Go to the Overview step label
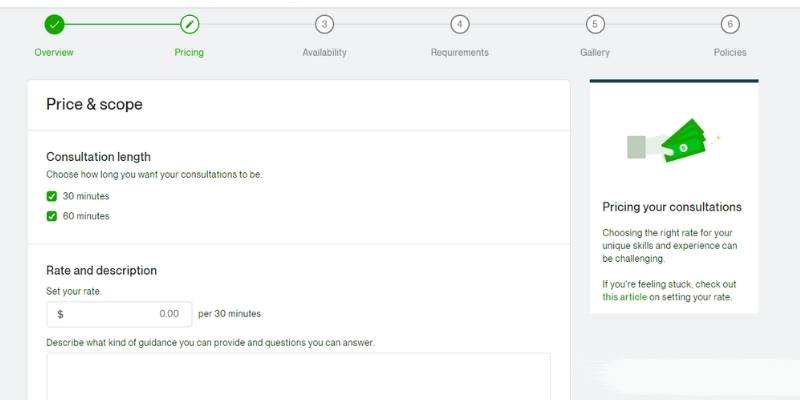Screen dimensions: 800x400 pos(54,53)
